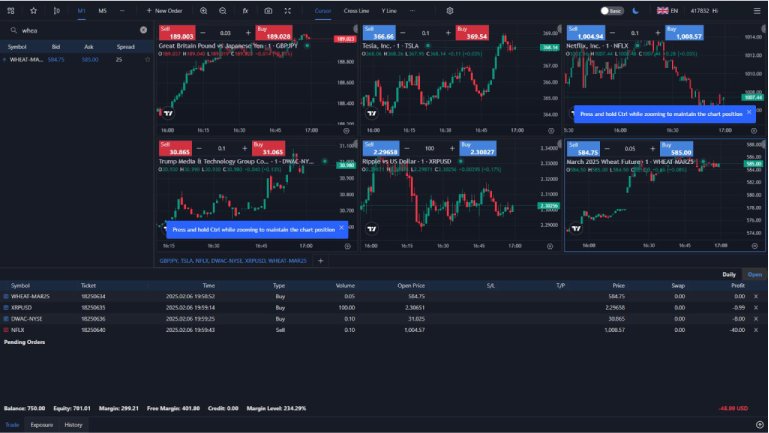The height and width of the screenshot is (433, 769).
Task: Open TSLA chart time axis settings gear
Action: (551, 130)
